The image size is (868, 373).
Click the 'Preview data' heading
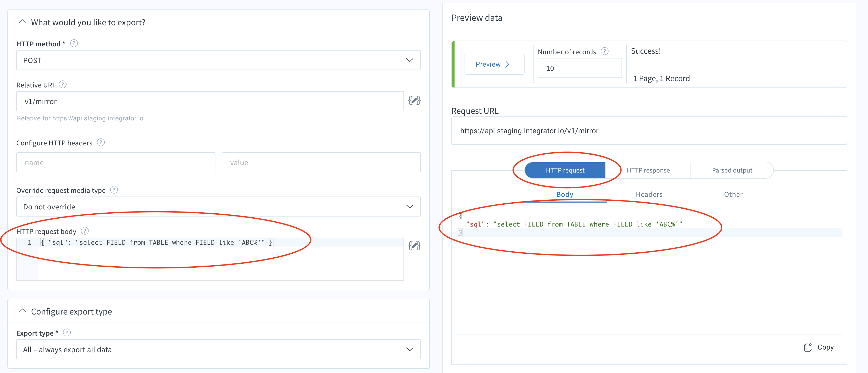coord(476,18)
